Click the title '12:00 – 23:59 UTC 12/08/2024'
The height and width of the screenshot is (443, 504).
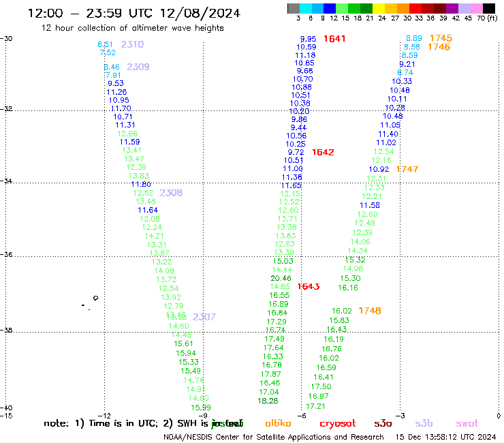pyautogui.click(x=134, y=13)
